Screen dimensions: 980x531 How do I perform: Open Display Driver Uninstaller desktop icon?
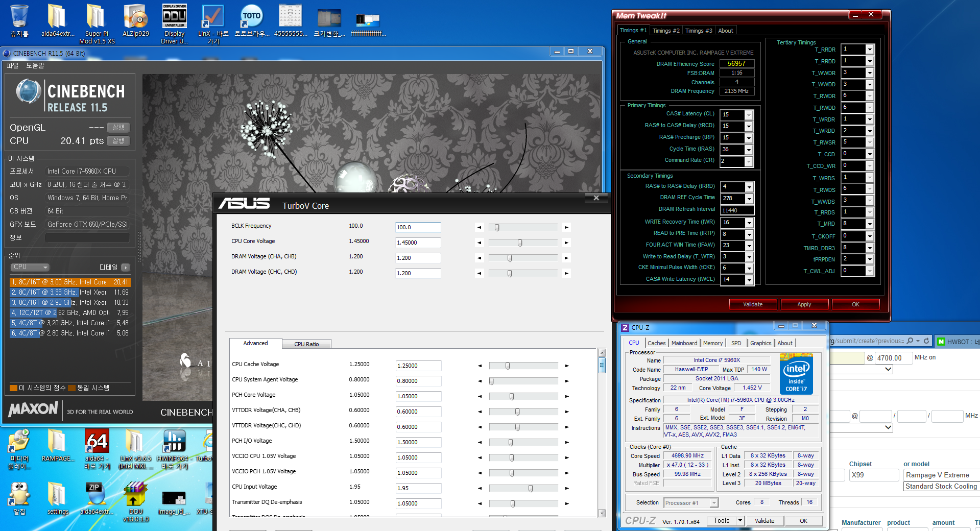[x=175, y=23]
